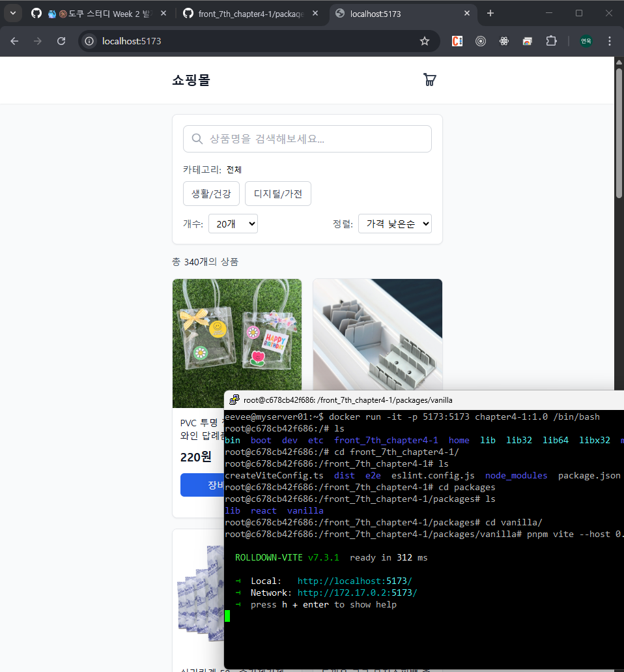
Task: Reload the localhost page
Action: (61, 41)
